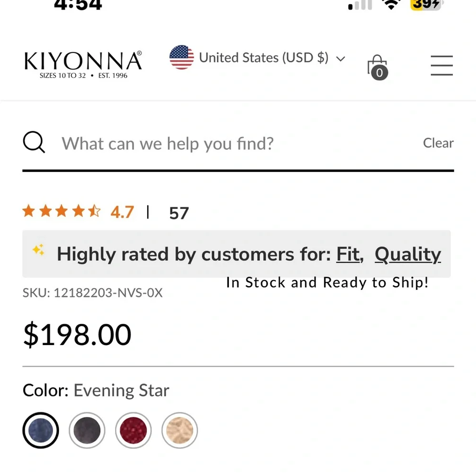This screenshot has height=476, width=476.
Task: Click the United States flag icon
Action: pos(181,57)
